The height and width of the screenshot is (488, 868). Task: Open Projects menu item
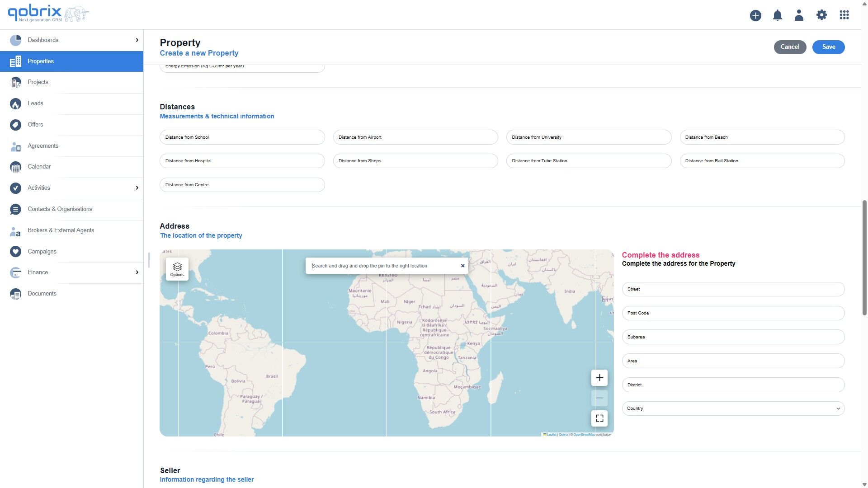pyautogui.click(x=71, y=82)
